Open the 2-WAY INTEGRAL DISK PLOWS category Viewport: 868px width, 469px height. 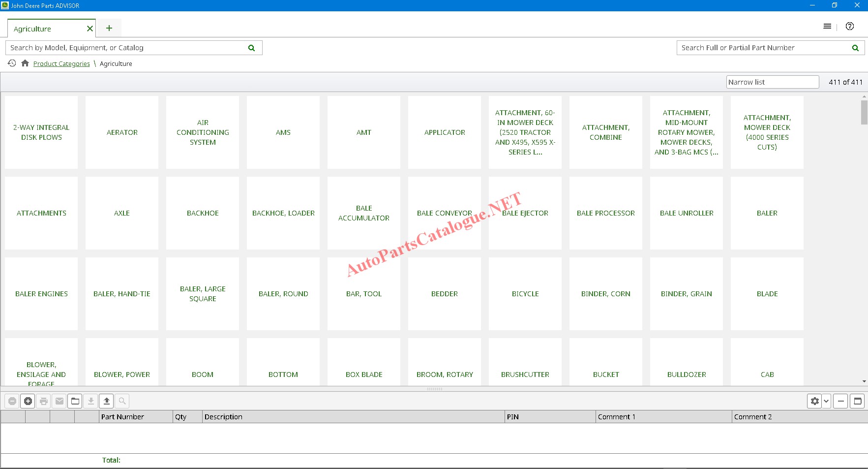pos(41,132)
